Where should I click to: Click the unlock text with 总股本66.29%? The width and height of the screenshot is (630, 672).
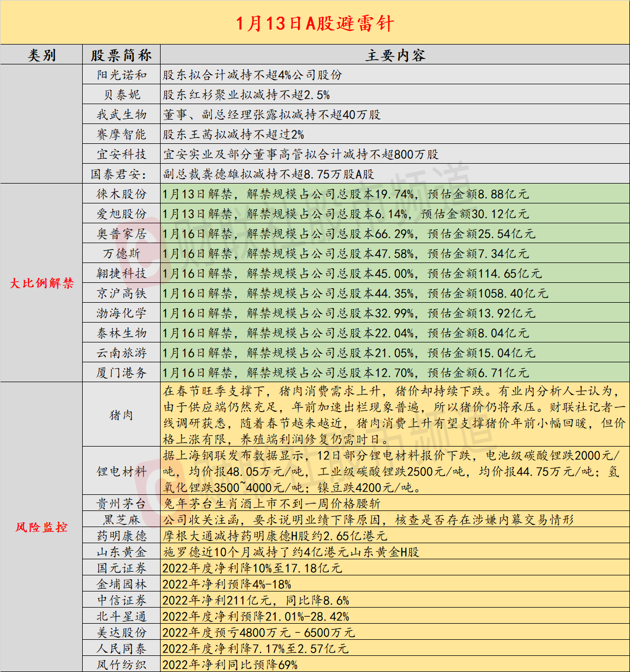349,233
